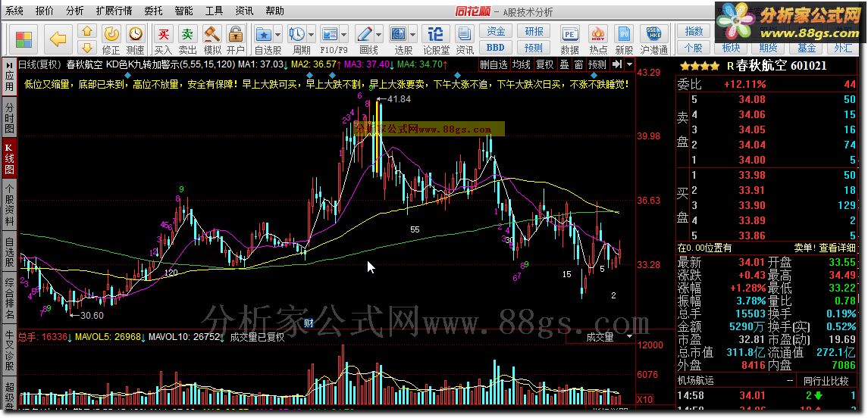Open the 扩展行情 menu
868x418 pixels.
(114, 11)
